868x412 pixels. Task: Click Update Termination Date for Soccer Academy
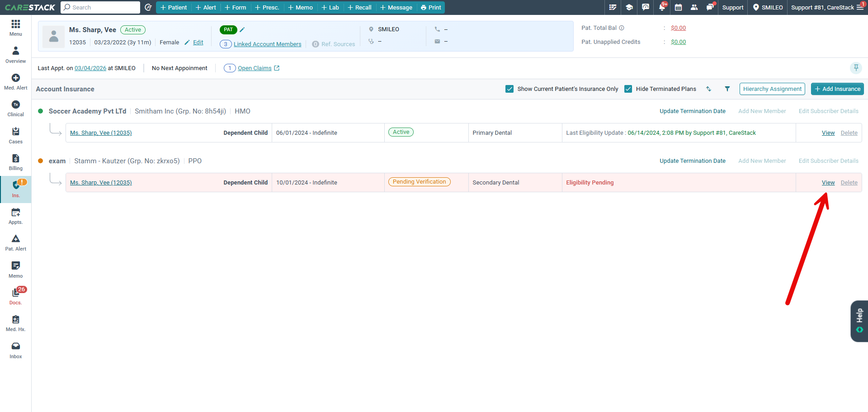click(x=692, y=111)
